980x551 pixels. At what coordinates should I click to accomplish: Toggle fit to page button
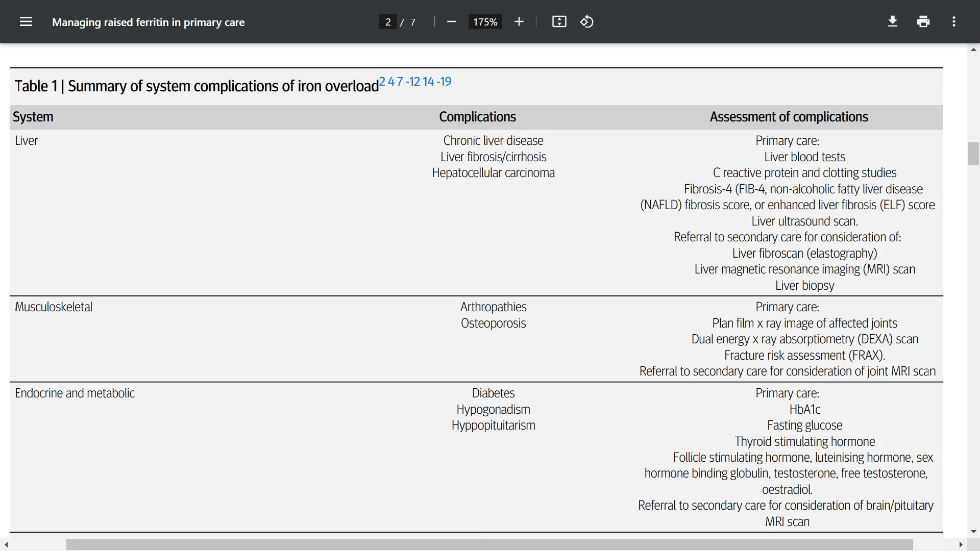pyautogui.click(x=559, y=21)
